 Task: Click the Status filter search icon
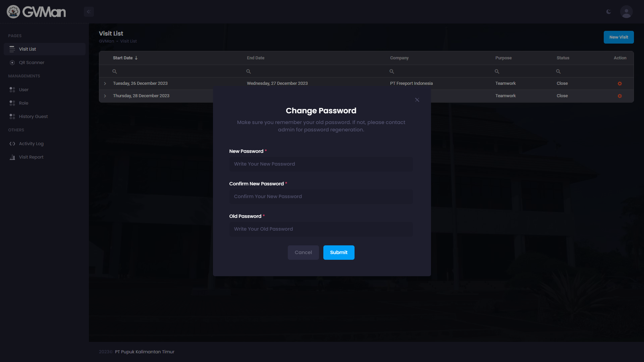click(x=558, y=71)
